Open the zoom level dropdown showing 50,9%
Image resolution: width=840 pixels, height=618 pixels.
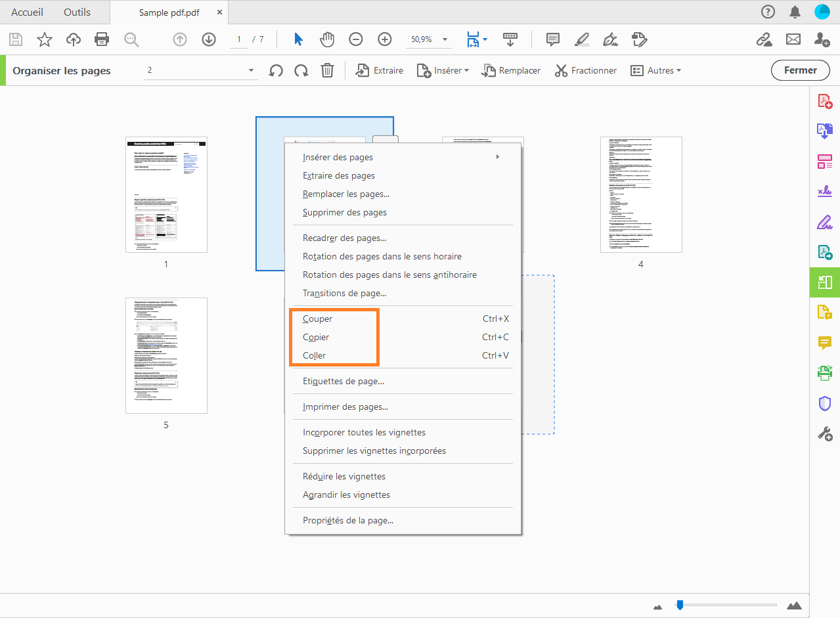tap(429, 39)
